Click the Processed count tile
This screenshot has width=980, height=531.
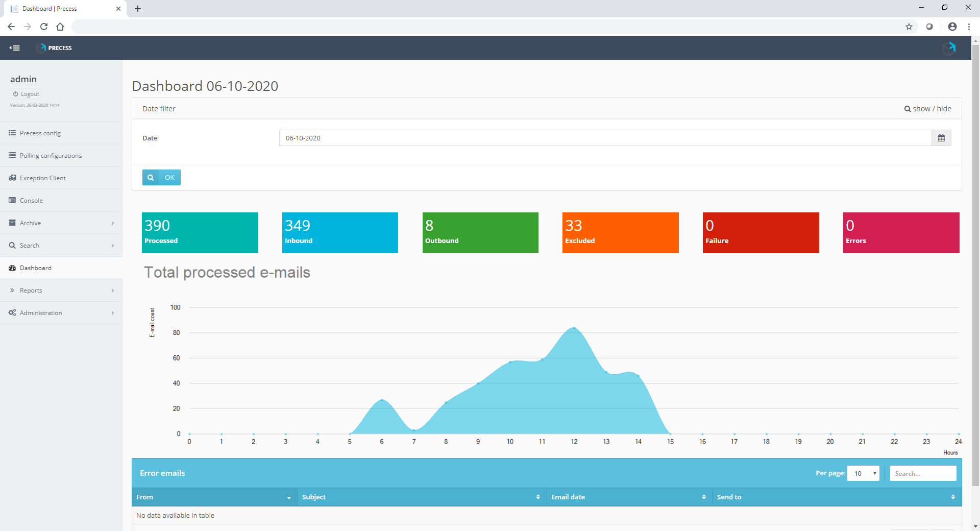[x=200, y=233]
